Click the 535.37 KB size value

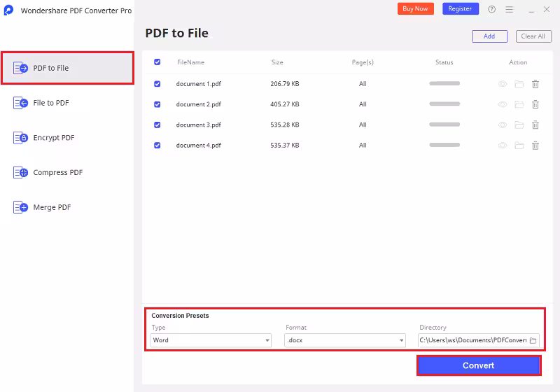coord(285,146)
